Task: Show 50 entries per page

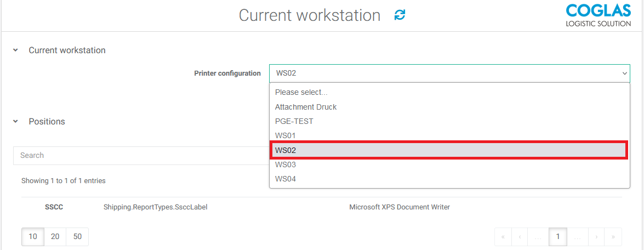Action: tap(77, 237)
